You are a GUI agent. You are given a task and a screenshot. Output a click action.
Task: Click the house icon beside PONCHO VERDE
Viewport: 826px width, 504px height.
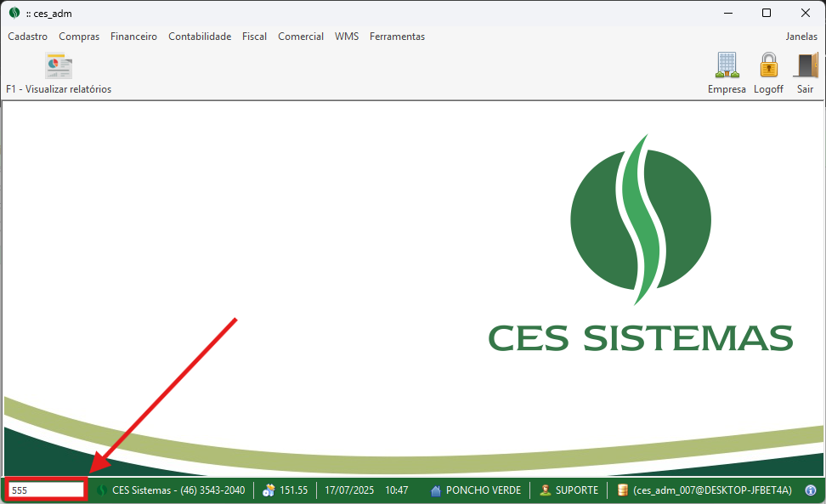(436, 491)
